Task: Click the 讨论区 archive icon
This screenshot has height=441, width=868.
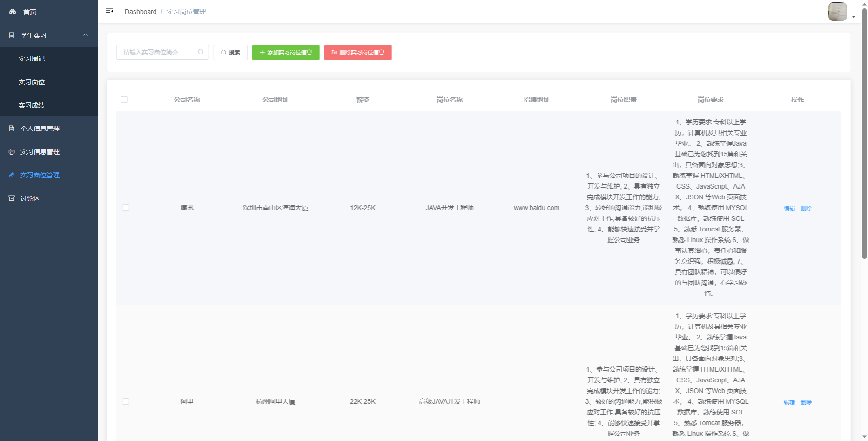Action: 12,198
